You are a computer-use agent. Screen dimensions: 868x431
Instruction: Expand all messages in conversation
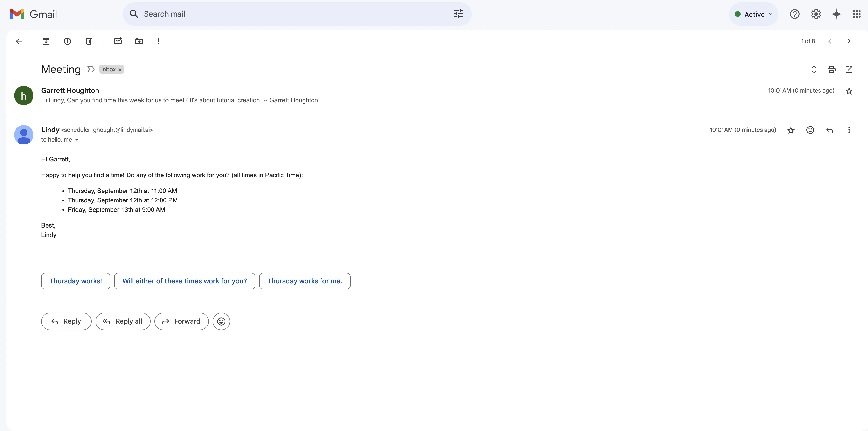point(814,69)
